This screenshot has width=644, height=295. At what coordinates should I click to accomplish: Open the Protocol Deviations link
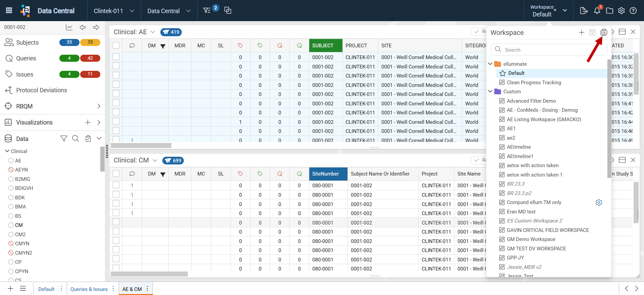pyautogui.click(x=42, y=90)
